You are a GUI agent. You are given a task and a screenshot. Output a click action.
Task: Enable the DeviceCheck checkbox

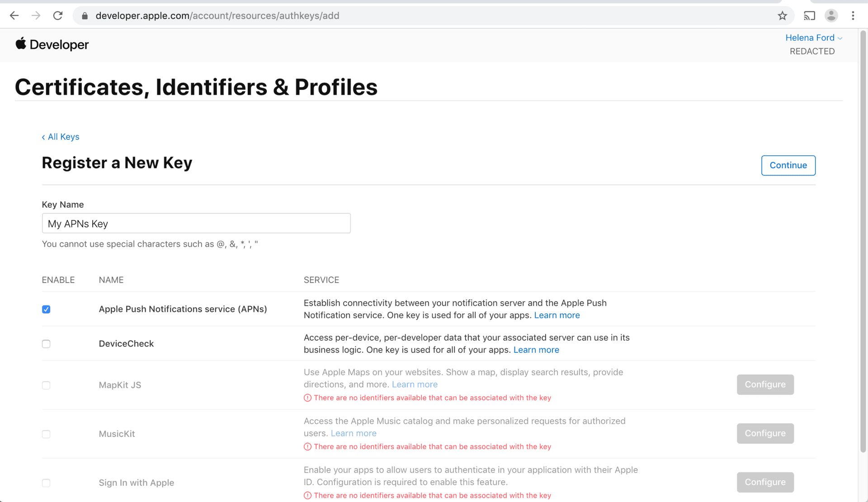[46, 344]
